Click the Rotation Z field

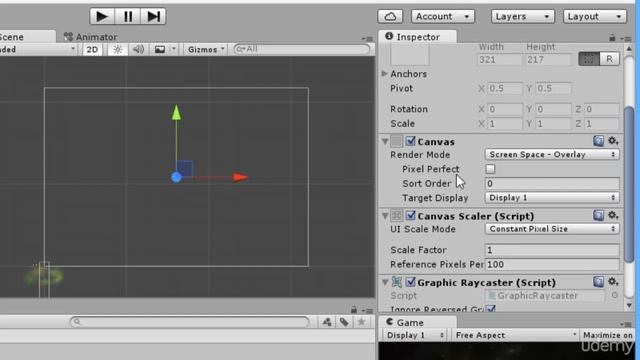tap(602, 109)
